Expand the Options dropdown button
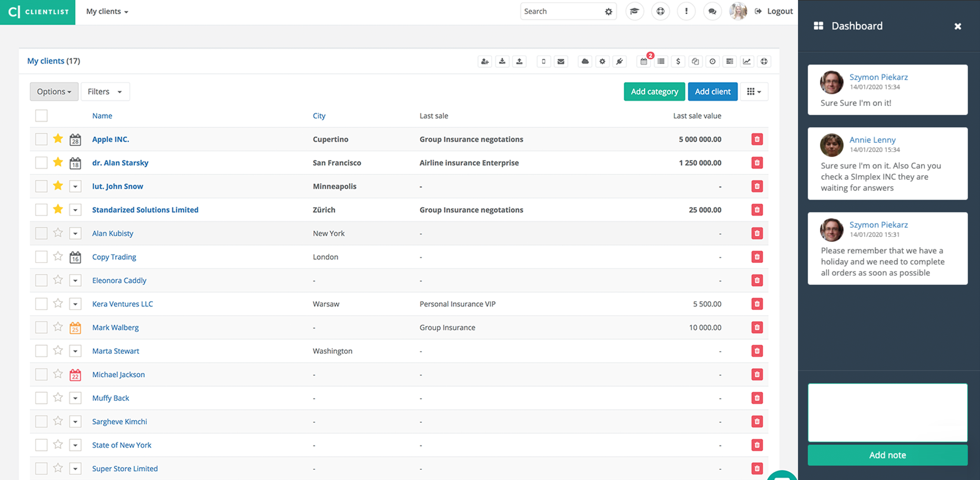Image resolution: width=980 pixels, height=480 pixels. (53, 91)
